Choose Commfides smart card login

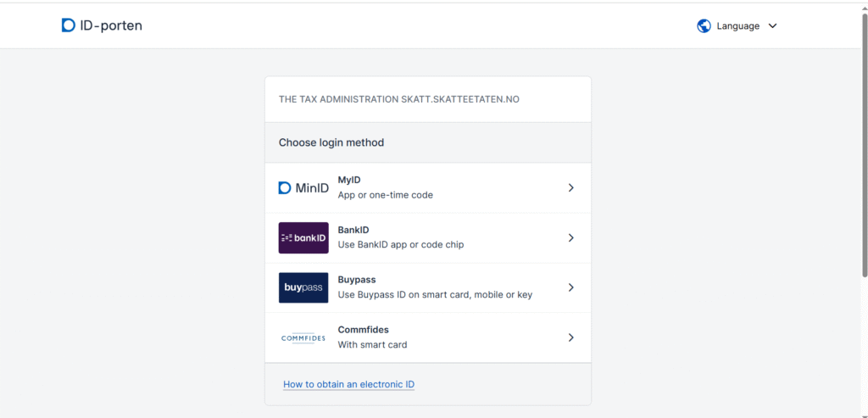428,337
